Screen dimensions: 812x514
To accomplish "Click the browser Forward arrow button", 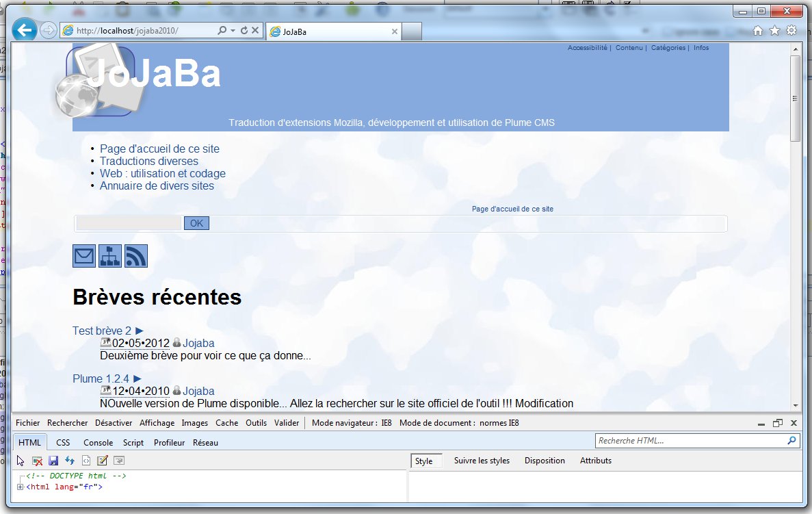I will pos(48,31).
